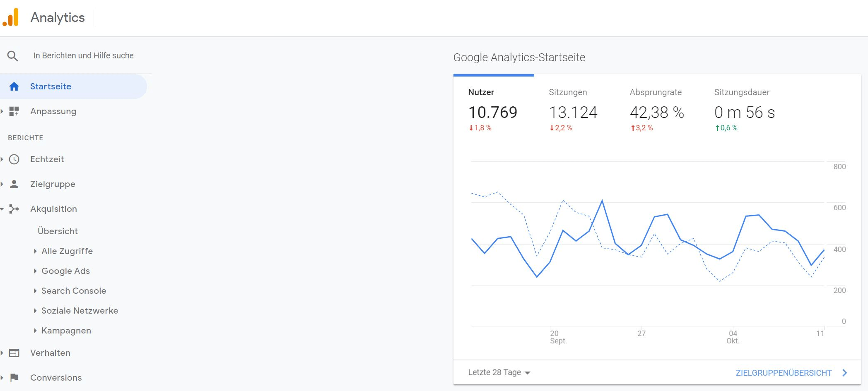
Task: Open Search Console reports
Action: 74,291
